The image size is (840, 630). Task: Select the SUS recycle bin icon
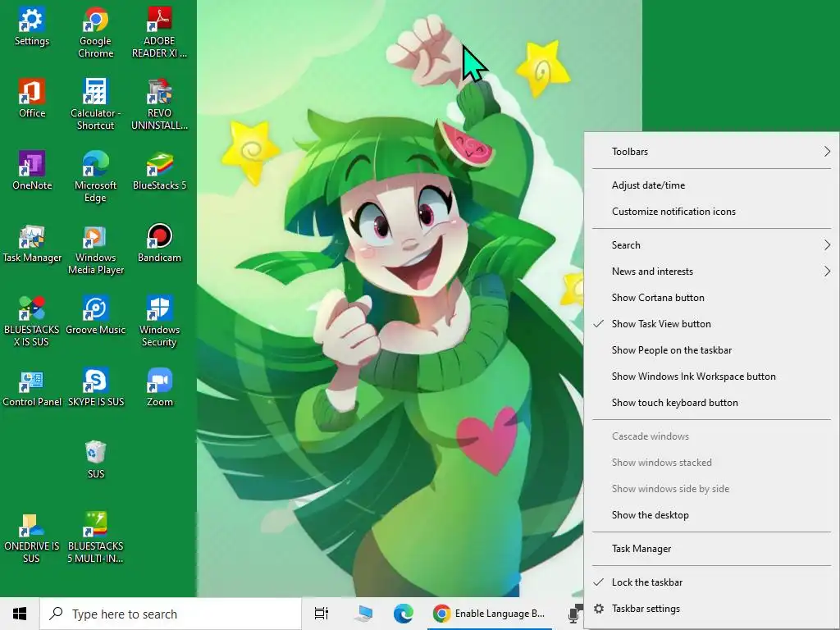coord(95,459)
